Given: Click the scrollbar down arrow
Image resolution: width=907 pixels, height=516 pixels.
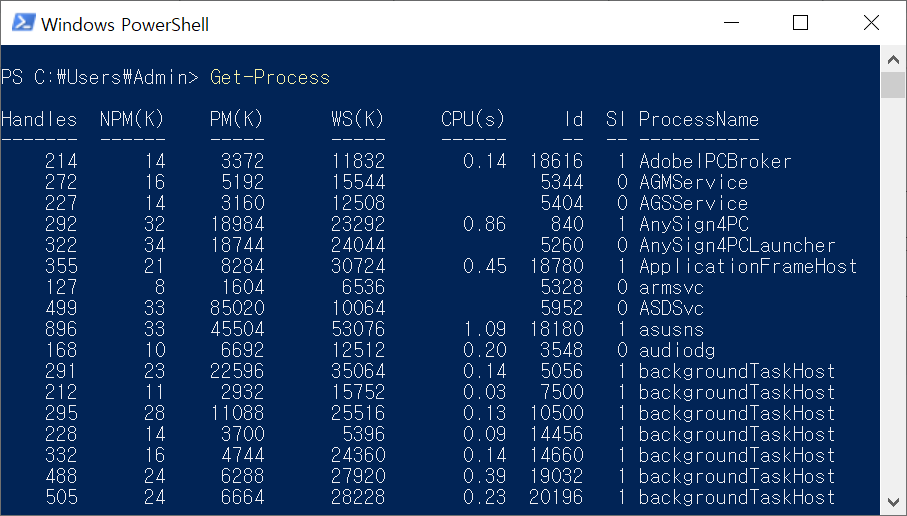Looking at the screenshot, I should tap(893, 502).
